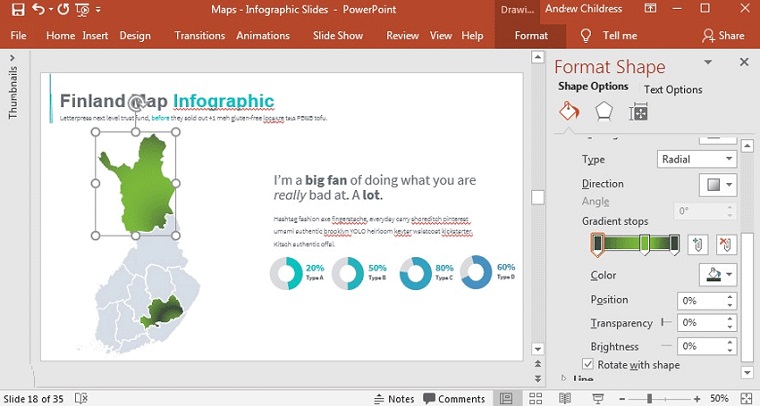Expand the Line section
The height and width of the screenshot is (406, 760).
565,379
